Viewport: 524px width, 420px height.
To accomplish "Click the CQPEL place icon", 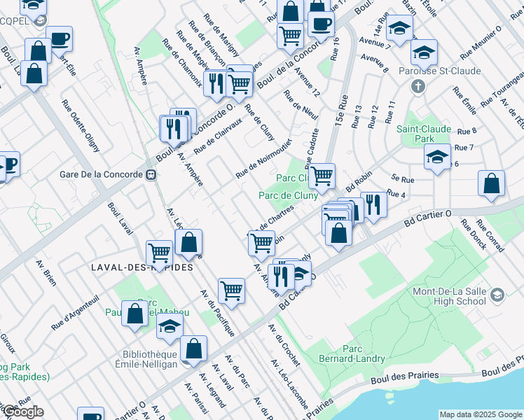I will [x=40, y=22].
